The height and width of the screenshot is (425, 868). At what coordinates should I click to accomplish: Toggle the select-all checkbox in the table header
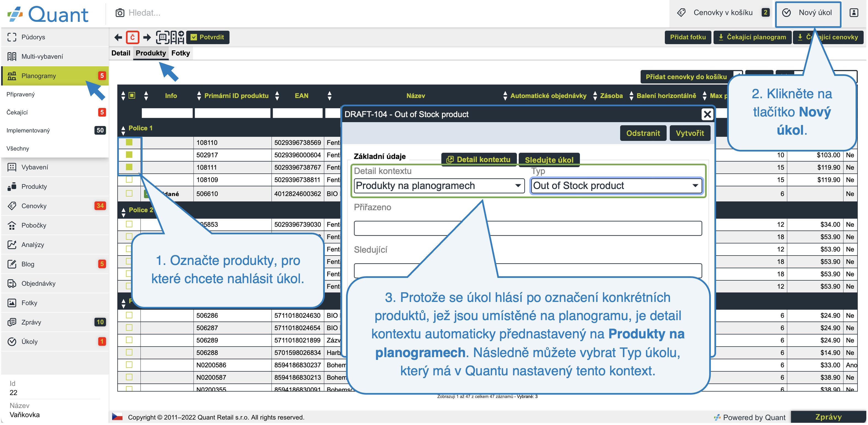coord(132,95)
